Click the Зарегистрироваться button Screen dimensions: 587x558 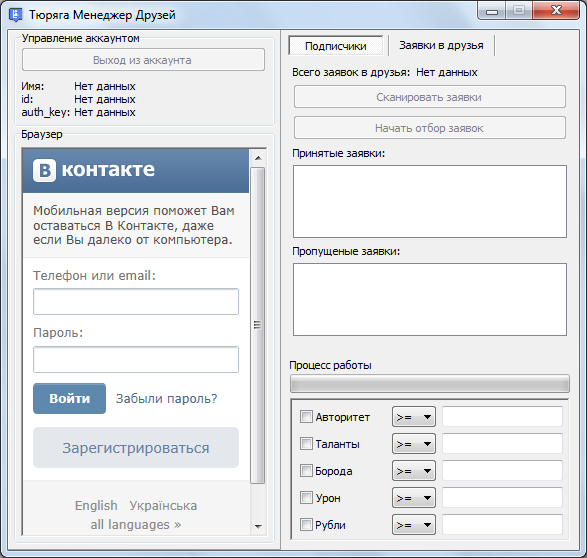[x=136, y=448]
